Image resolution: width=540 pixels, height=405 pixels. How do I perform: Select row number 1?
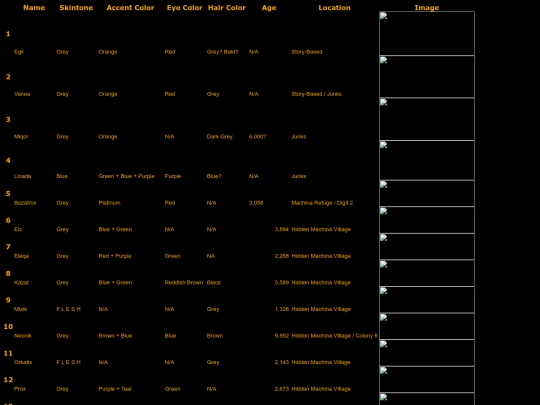(x=8, y=34)
